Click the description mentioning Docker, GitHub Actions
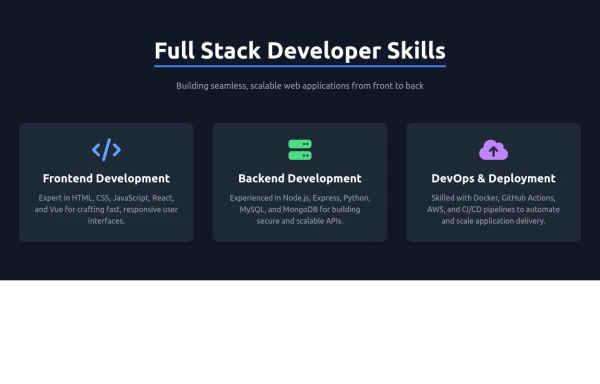 tap(494, 209)
